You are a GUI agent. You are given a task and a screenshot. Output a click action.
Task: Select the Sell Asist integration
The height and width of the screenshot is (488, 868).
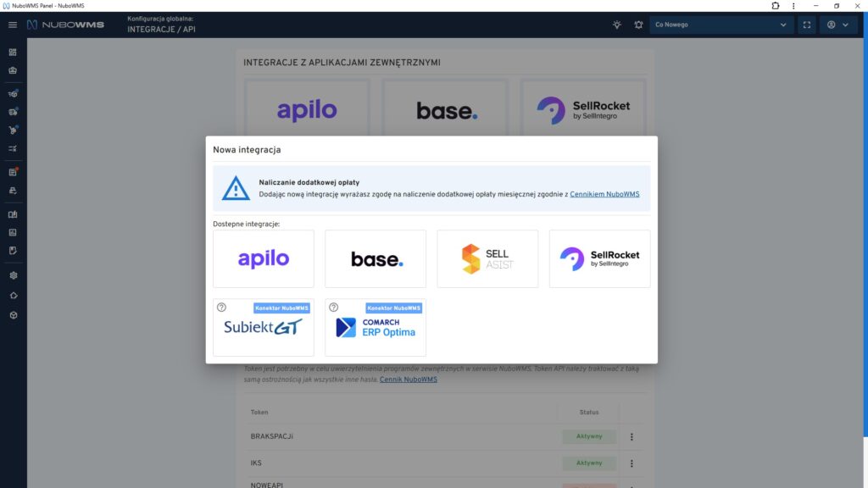[487, 259]
